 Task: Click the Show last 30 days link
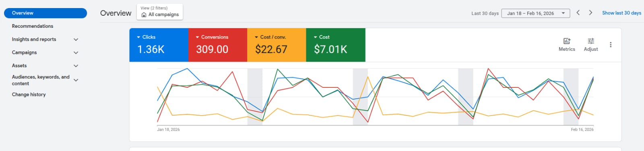point(621,13)
